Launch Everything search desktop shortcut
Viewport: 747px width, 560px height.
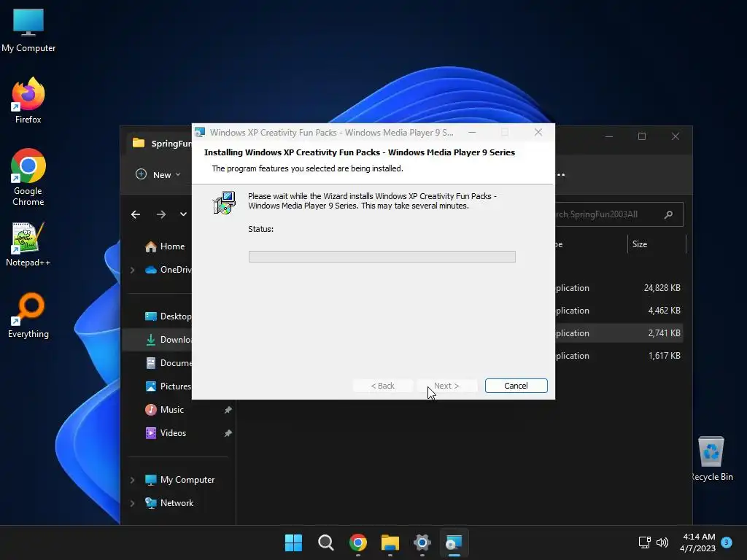click(x=28, y=315)
